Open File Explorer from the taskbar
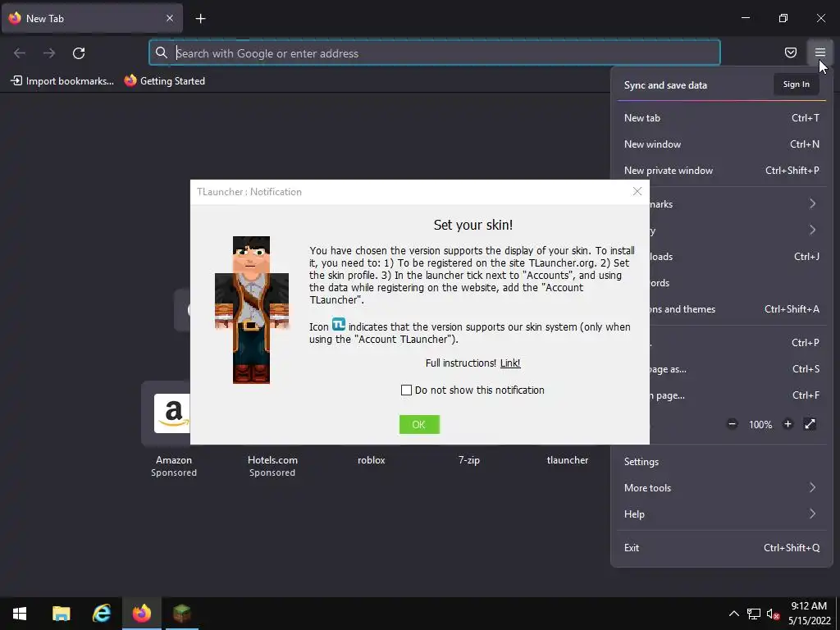The width and height of the screenshot is (840, 630). point(61,614)
